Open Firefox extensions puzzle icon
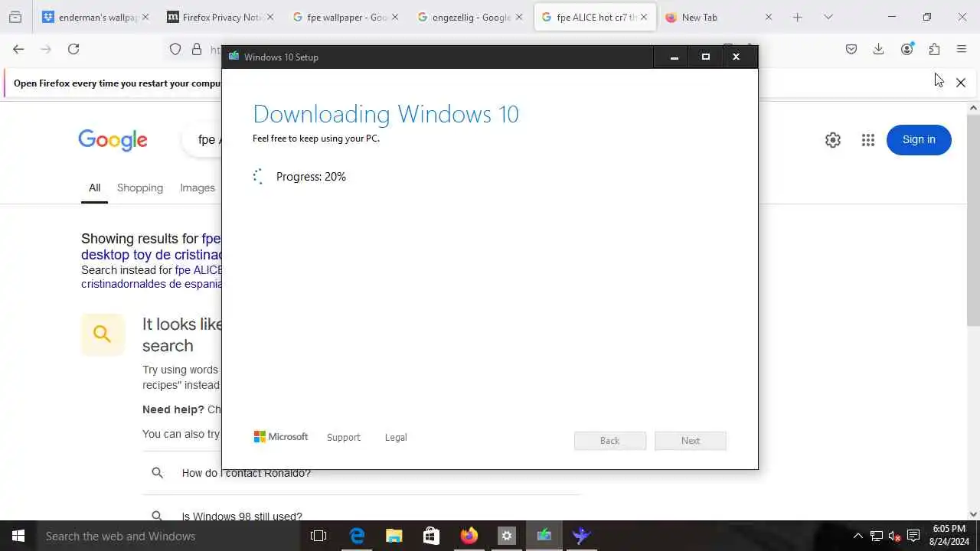This screenshot has width=980, height=551. pyautogui.click(x=934, y=49)
